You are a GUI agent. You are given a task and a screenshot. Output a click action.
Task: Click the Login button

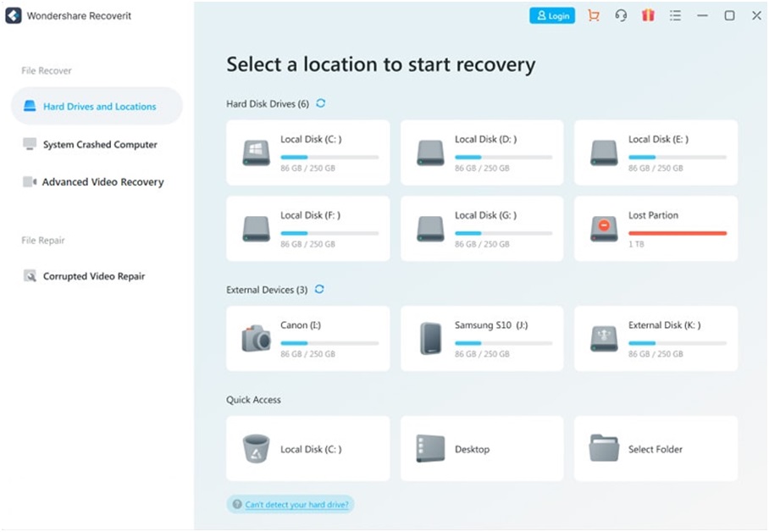tap(551, 15)
